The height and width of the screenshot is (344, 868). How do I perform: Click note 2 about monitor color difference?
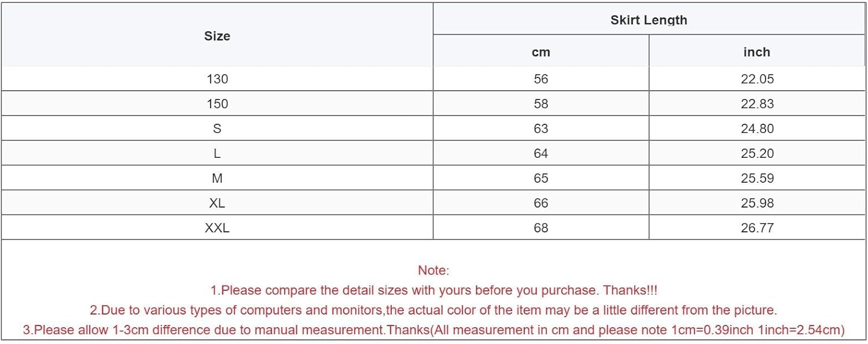click(433, 310)
